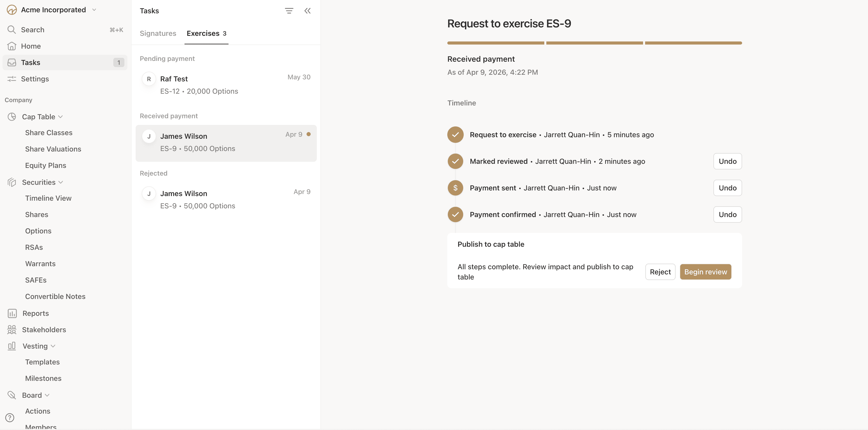Click the filter icon in Tasks header
868x430 pixels.
coord(289,11)
